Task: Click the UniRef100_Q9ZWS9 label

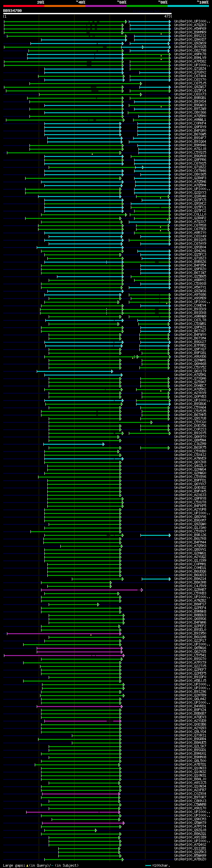Action: 190,43
